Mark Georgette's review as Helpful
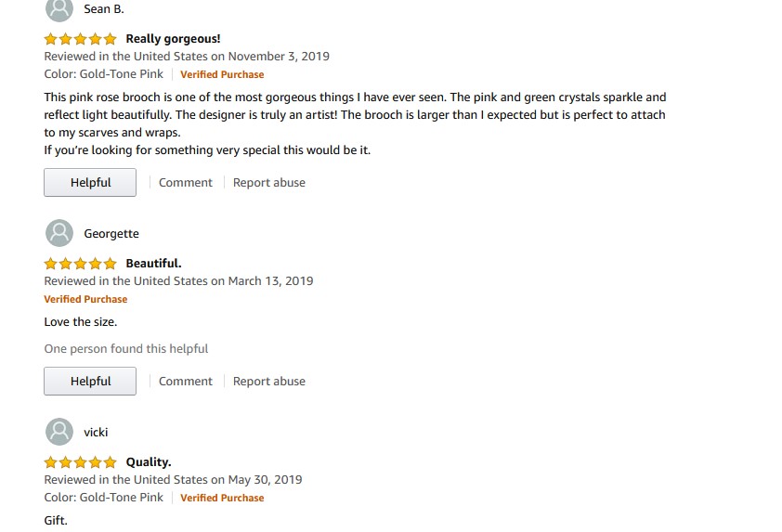 coord(90,382)
